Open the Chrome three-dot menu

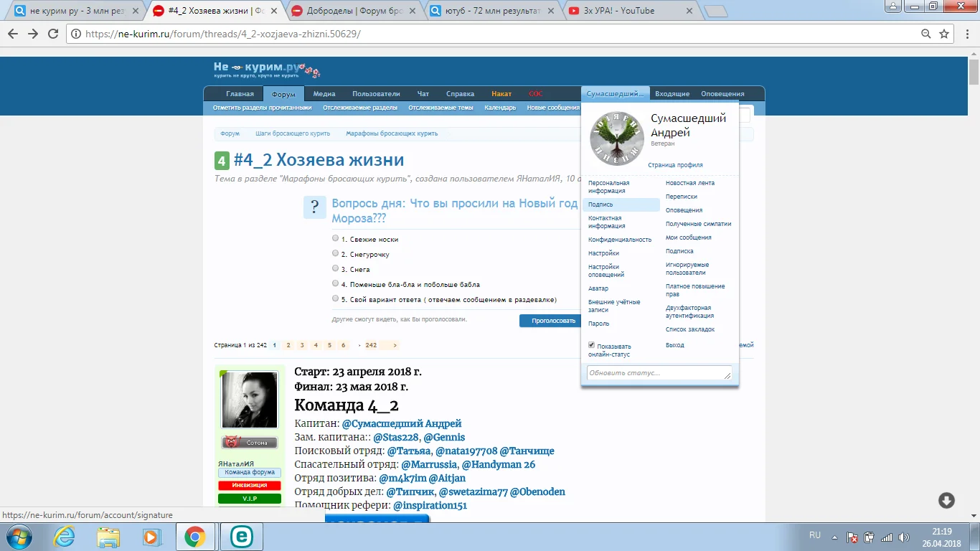(966, 34)
